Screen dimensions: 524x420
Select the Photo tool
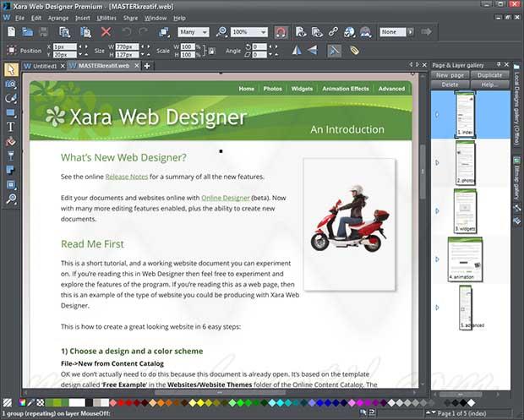point(11,84)
